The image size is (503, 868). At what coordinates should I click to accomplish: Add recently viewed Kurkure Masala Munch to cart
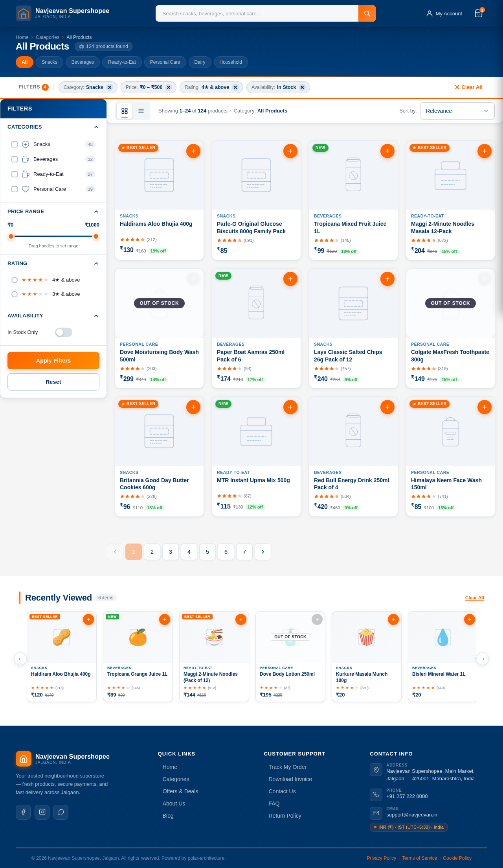pyautogui.click(x=393, y=619)
